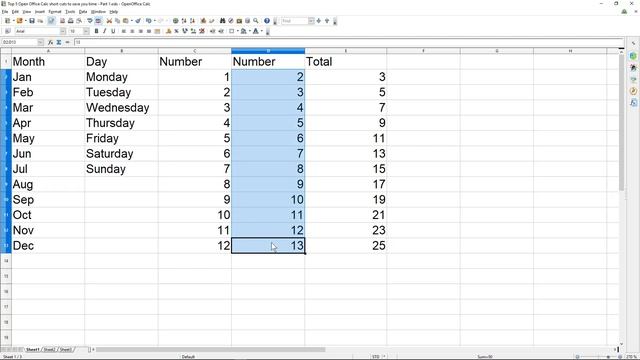
Task: Select the Format Paintbrush tool
Action: tap(138, 21)
